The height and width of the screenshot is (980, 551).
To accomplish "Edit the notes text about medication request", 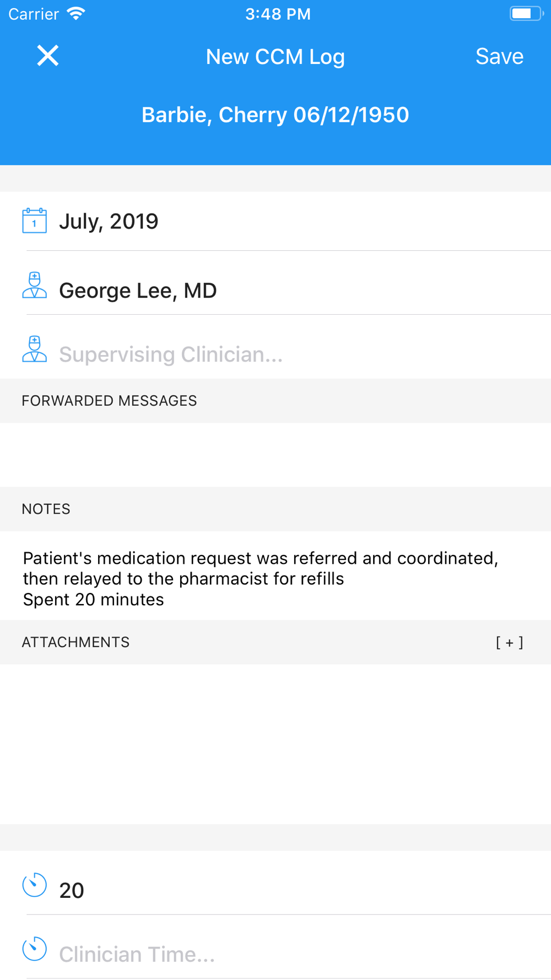I will click(260, 578).
